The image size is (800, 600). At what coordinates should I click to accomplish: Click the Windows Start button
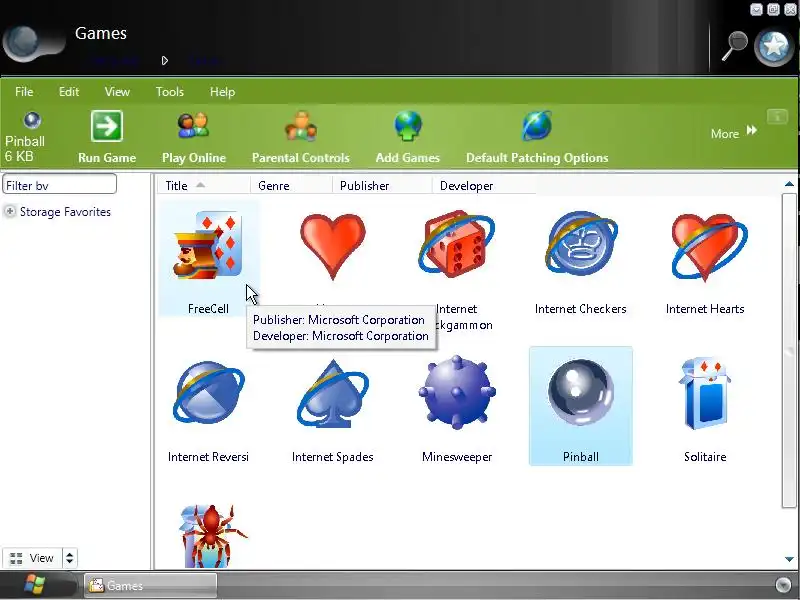point(35,585)
